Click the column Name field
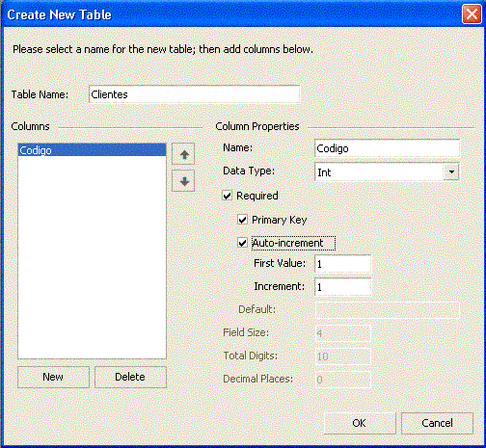 click(387, 148)
